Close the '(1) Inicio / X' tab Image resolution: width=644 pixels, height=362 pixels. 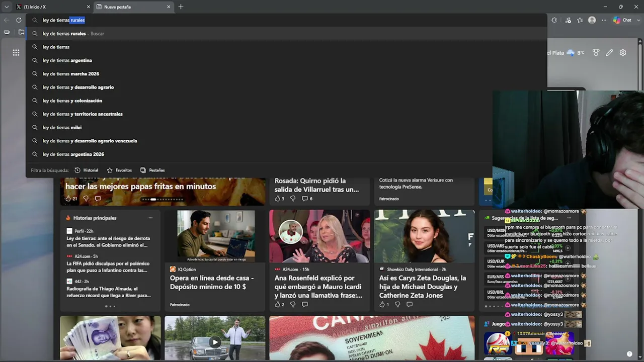[89, 7]
